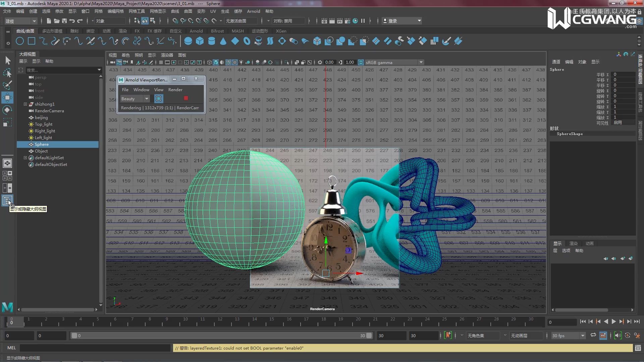644x362 pixels.
Task: Switch to the MASH shelf tab
Action: tap(237, 31)
